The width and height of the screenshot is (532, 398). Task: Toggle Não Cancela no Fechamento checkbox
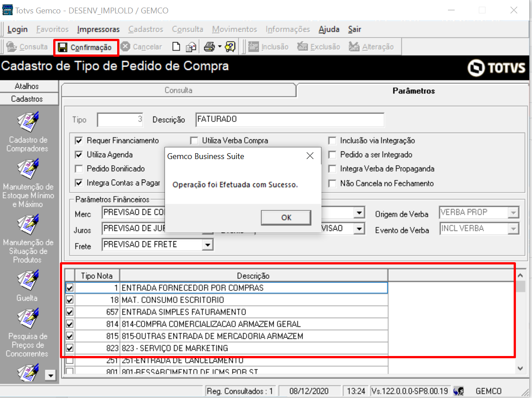(x=333, y=184)
